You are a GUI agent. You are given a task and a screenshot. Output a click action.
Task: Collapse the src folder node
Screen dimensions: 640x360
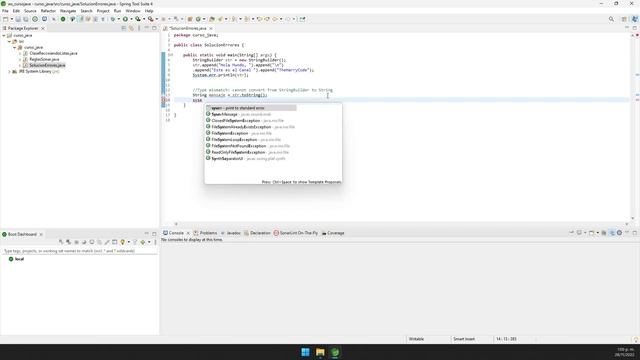[9, 42]
